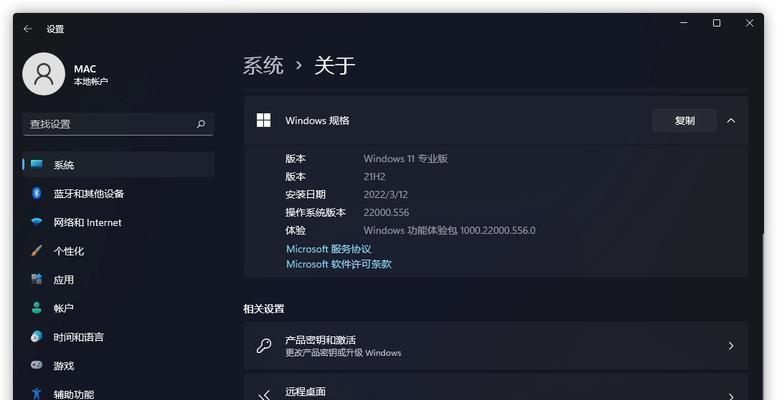The width and height of the screenshot is (777, 400).
Task: Click the 关于 page title
Action: [x=334, y=65]
